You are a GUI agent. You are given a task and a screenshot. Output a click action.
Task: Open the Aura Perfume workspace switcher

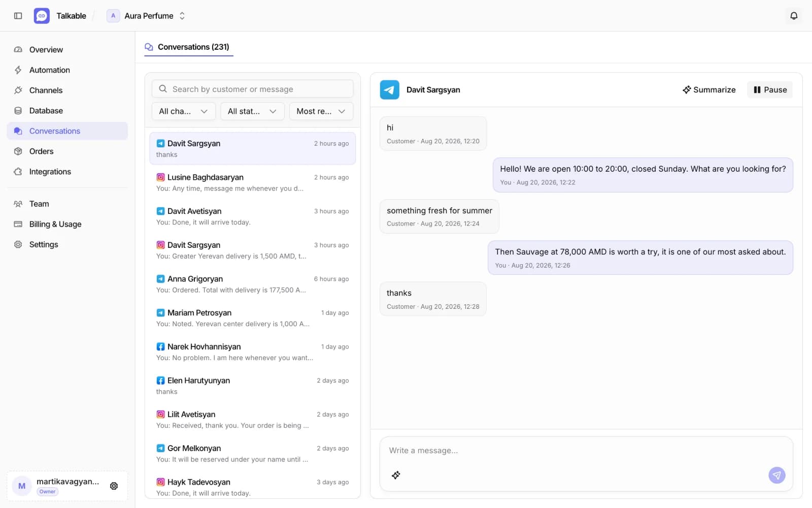tap(147, 16)
